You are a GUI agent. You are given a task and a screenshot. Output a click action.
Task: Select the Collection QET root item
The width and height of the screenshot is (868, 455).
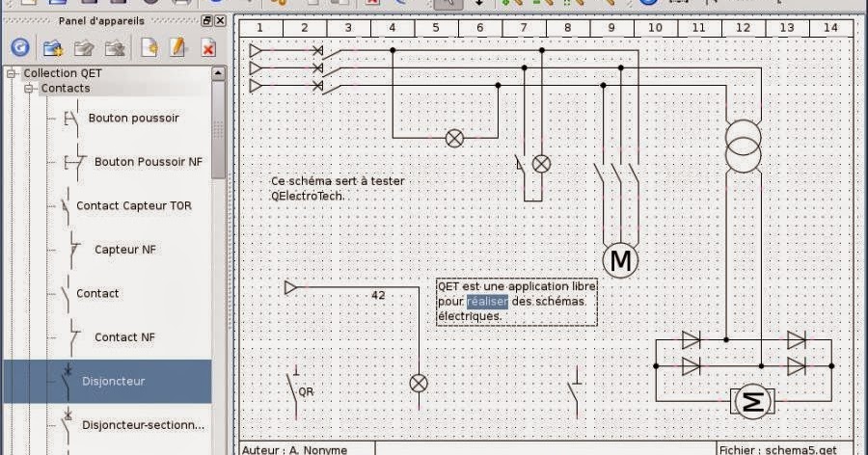coord(63,73)
